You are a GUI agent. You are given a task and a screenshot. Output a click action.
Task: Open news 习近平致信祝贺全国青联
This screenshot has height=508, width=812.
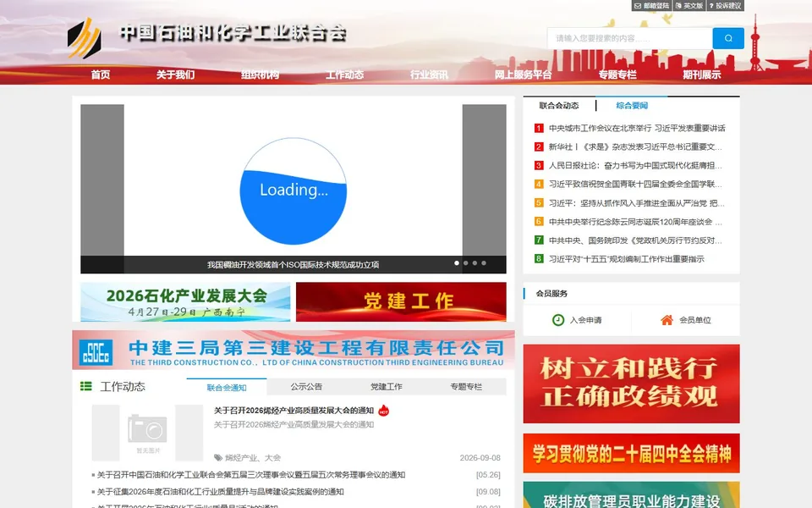click(x=635, y=184)
